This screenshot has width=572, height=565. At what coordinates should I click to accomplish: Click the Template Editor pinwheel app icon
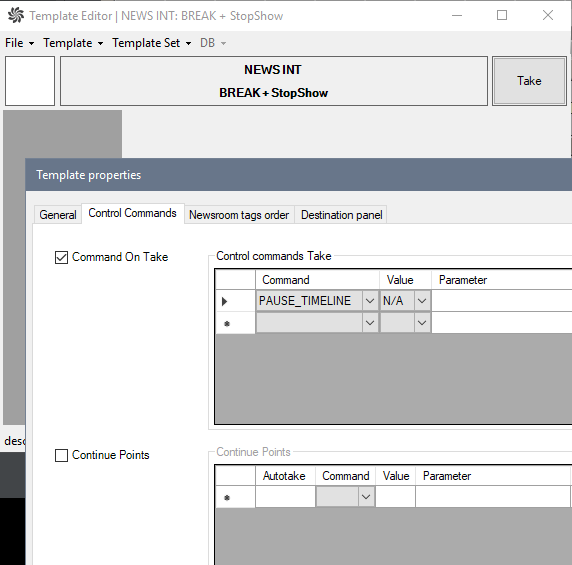point(15,16)
